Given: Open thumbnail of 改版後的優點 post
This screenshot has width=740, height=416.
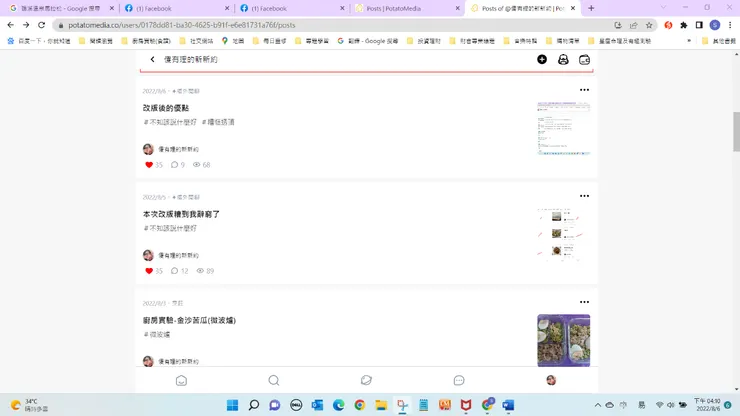Looking at the screenshot, I should click(563, 128).
